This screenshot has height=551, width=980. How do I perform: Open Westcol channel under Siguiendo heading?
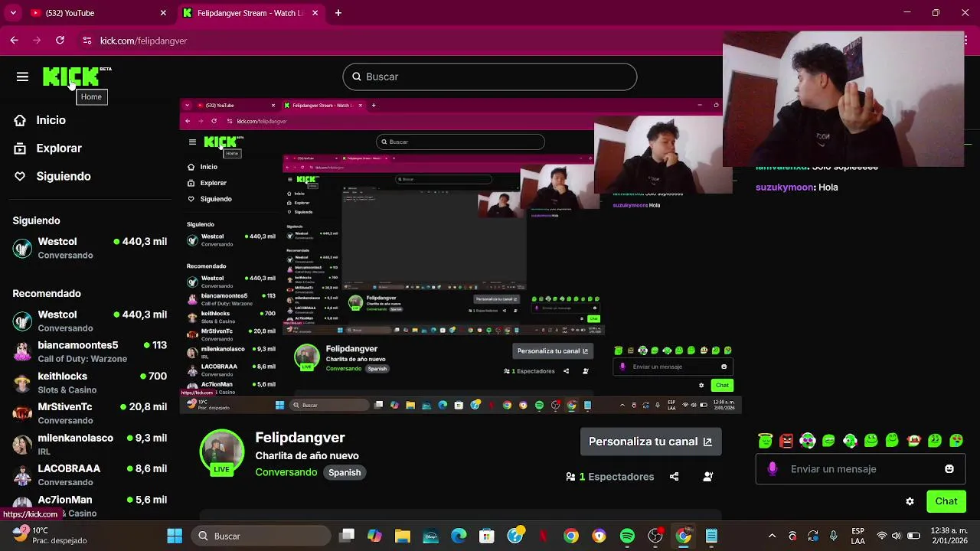pyautogui.click(x=90, y=248)
